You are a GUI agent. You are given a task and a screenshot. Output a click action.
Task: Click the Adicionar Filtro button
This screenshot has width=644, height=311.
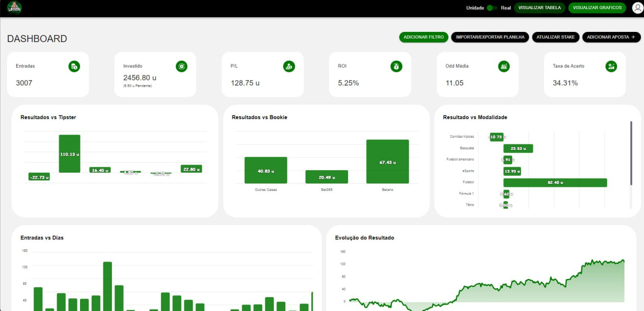click(424, 37)
